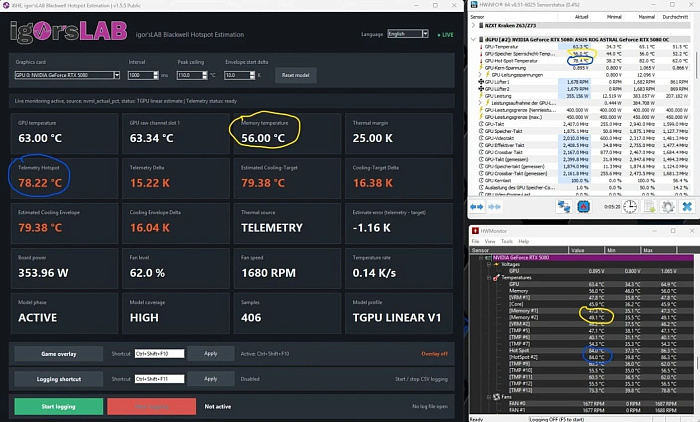Click the Reset model button
This screenshot has width=700, height=422.
(296, 75)
